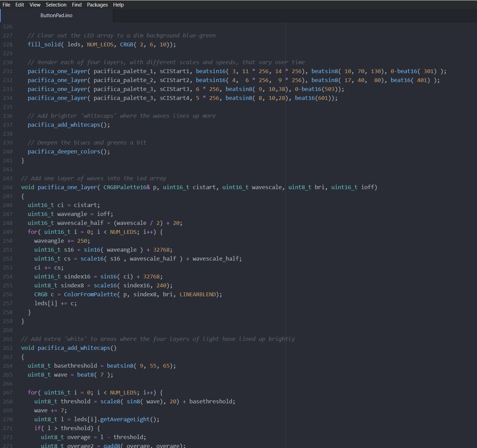Click line number 228 in the gutter
477x448 pixels.
click(7, 45)
